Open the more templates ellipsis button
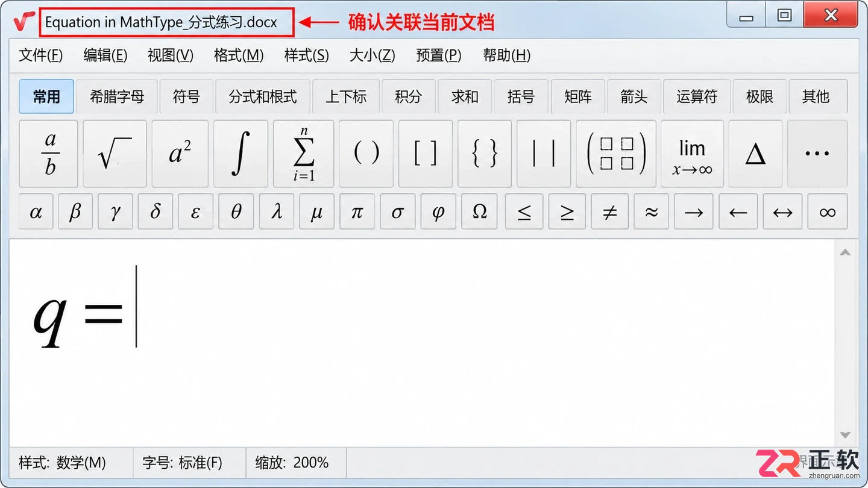This screenshot has height=488, width=868. tap(817, 154)
